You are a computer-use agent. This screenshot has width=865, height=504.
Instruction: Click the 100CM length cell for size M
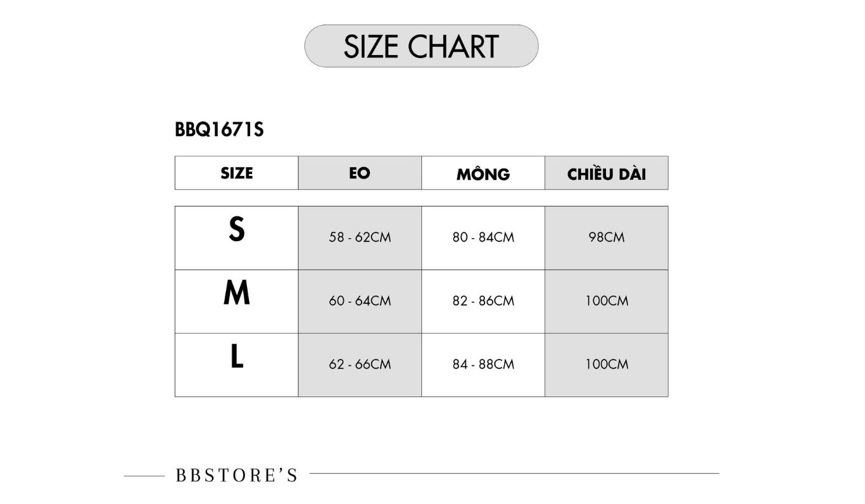click(x=606, y=301)
